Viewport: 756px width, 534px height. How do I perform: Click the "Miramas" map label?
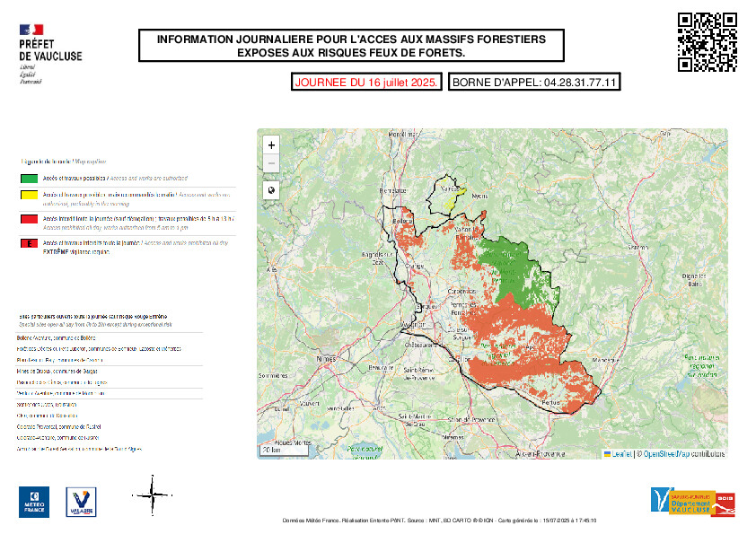click(453, 438)
